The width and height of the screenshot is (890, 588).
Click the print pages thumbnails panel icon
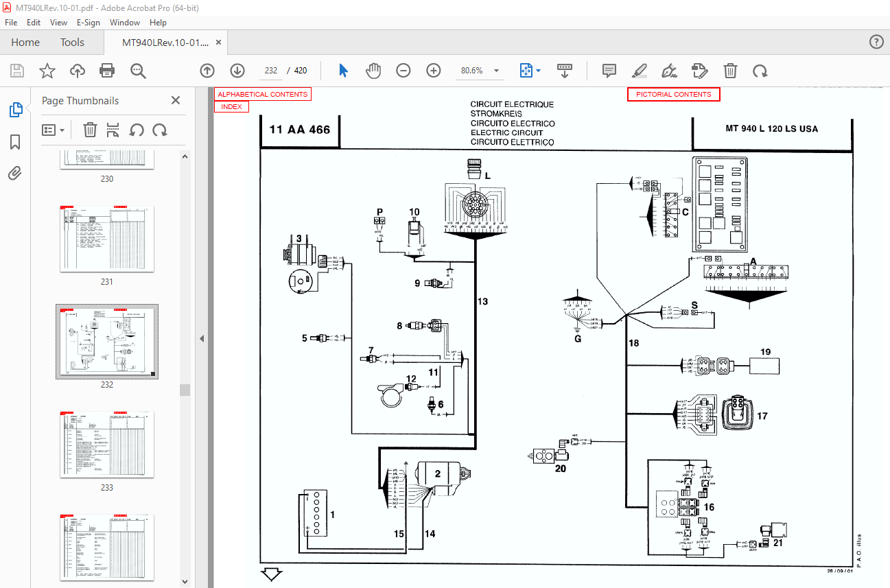click(113, 130)
